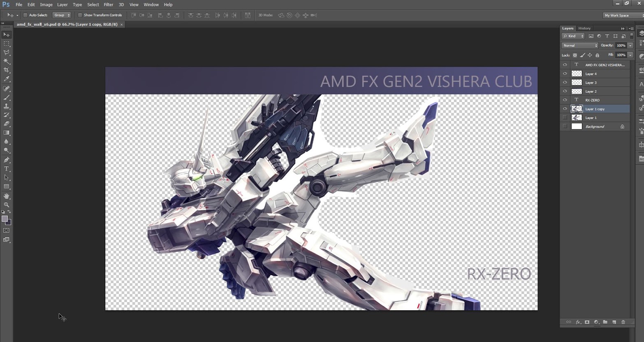Hide Layer 2 with its eye icon
The image size is (644, 342).
tap(565, 91)
